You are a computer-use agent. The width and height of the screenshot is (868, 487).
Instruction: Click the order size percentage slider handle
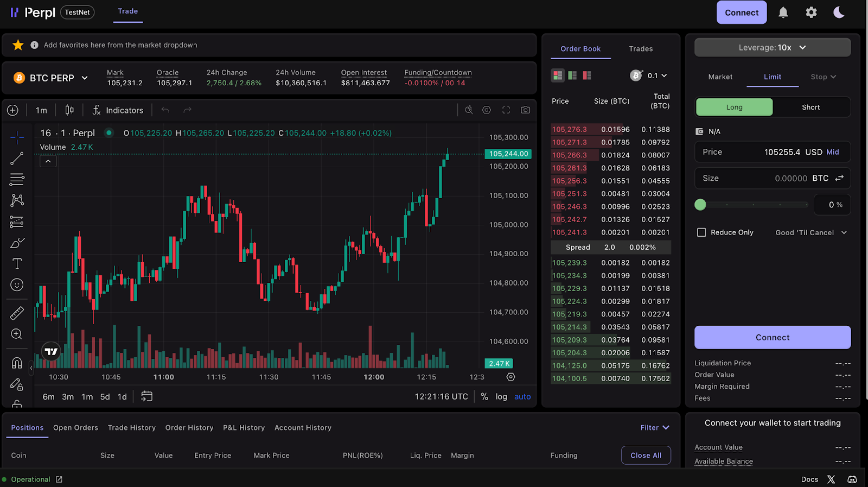pyautogui.click(x=700, y=205)
